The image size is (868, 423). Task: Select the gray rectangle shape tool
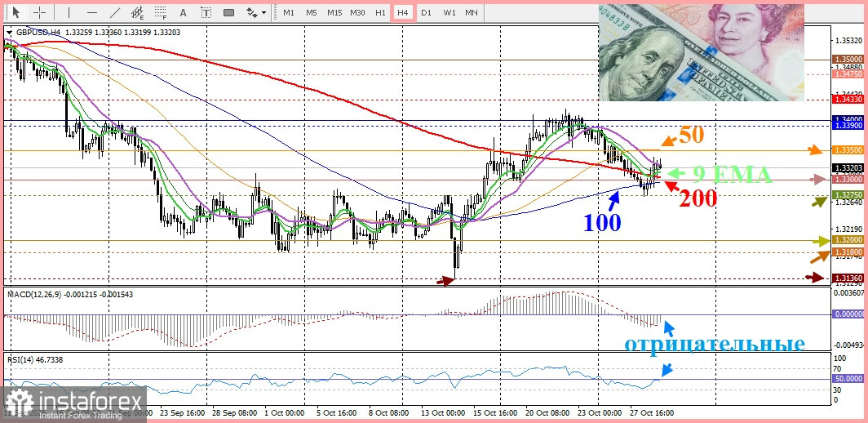tap(228, 12)
